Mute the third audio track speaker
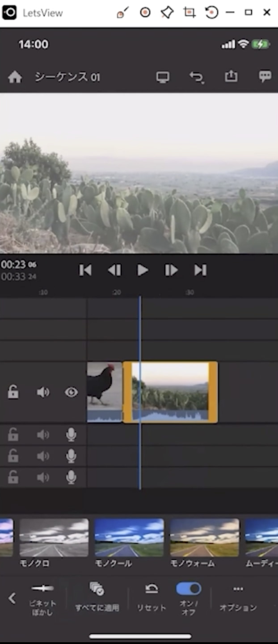 point(42,477)
